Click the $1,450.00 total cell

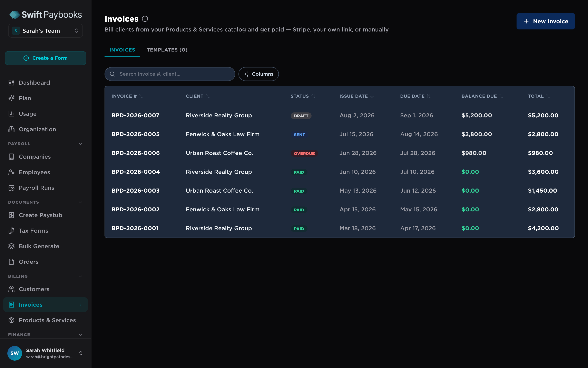click(542, 191)
